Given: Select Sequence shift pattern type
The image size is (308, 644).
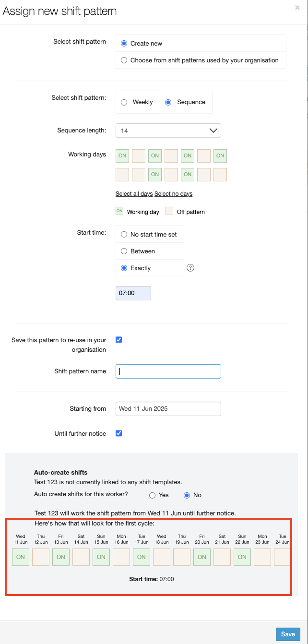Looking at the screenshot, I should pyautogui.click(x=168, y=102).
